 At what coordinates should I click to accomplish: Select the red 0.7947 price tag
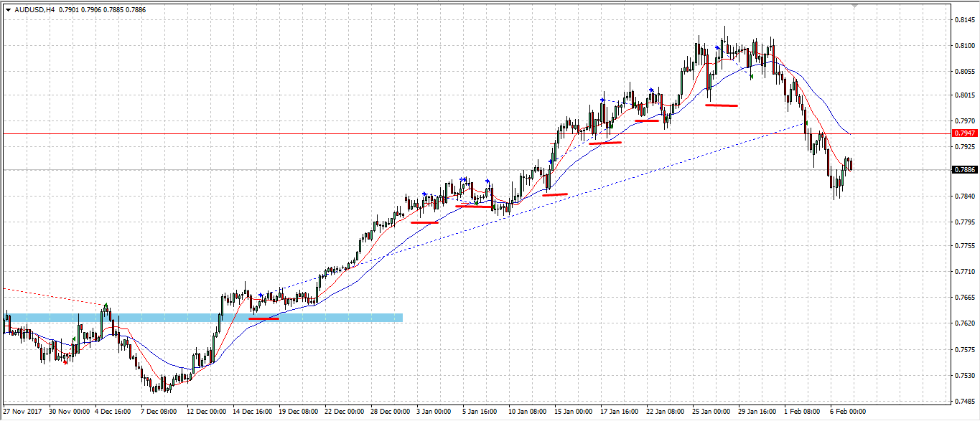(x=965, y=133)
